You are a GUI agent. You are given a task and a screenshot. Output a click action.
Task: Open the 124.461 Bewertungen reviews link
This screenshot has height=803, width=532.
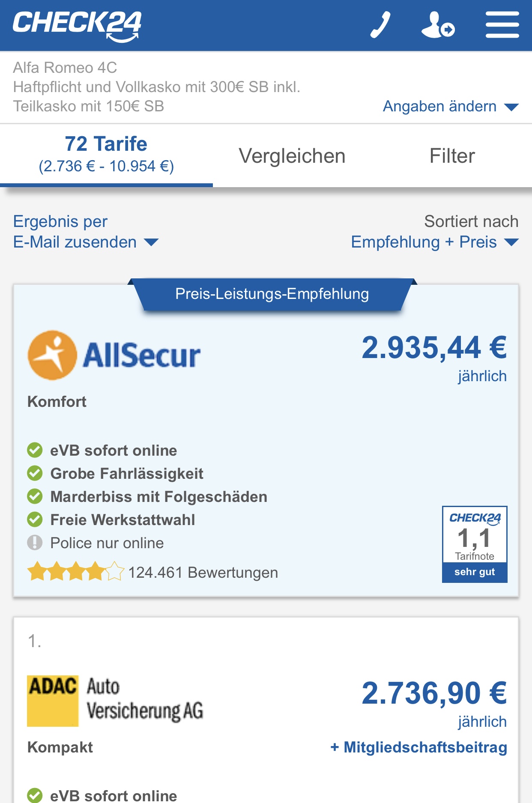(x=203, y=573)
